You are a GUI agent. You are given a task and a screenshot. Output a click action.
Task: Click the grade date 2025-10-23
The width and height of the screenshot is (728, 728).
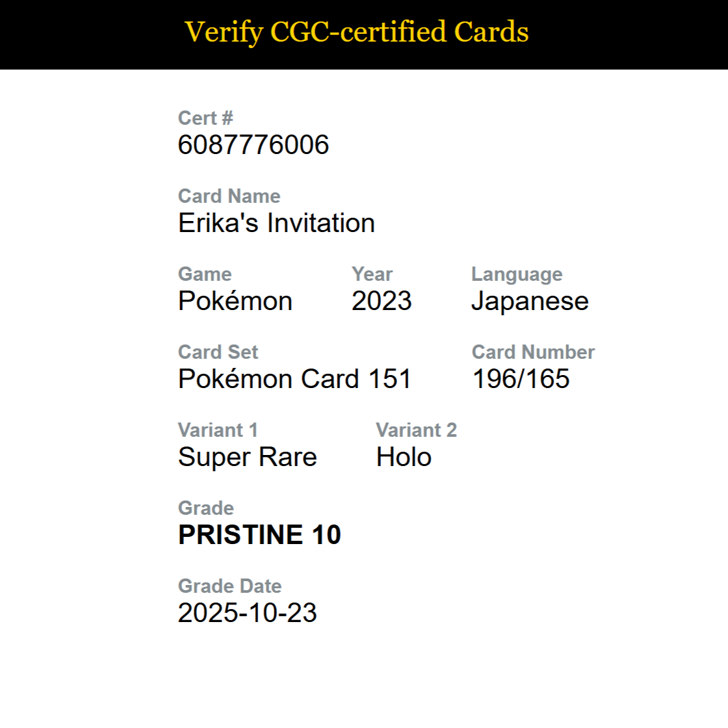[x=248, y=612]
